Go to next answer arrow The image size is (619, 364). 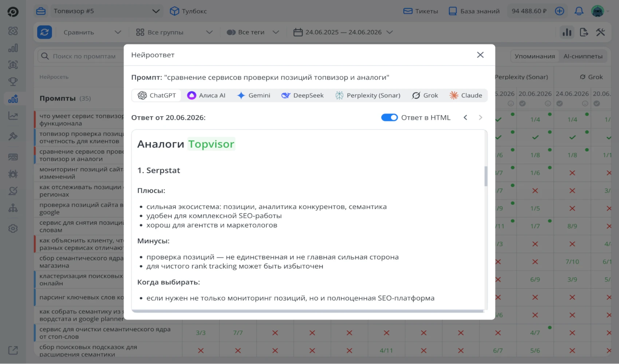point(480,117)
